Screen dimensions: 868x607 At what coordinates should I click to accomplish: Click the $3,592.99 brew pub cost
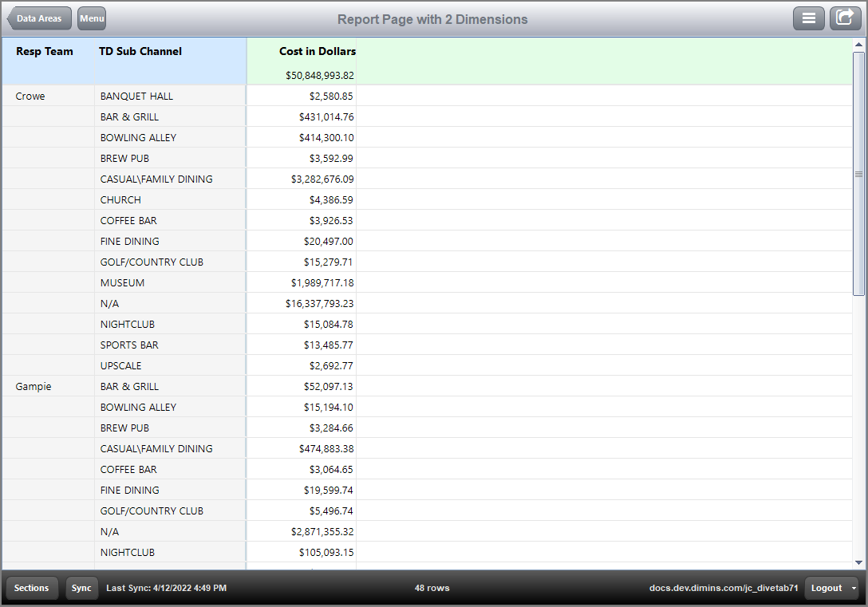(331, 158)
